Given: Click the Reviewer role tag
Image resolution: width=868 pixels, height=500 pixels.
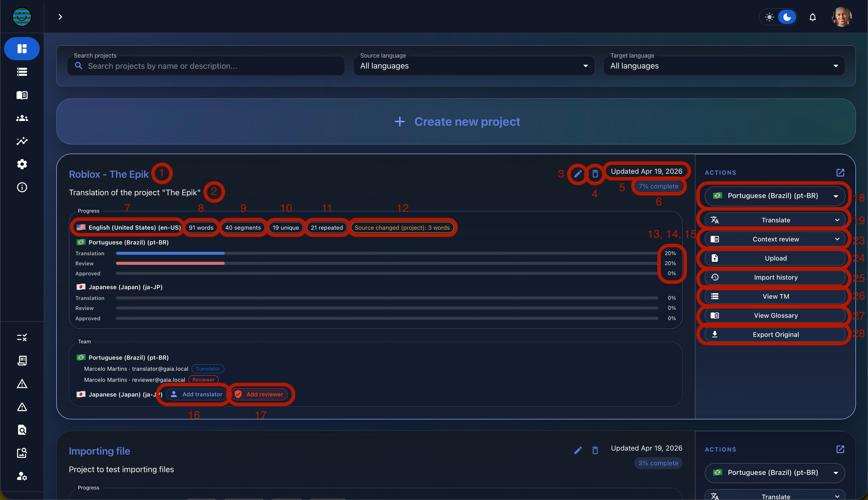Looking at the screenshot, I should [x=203, y=380].
